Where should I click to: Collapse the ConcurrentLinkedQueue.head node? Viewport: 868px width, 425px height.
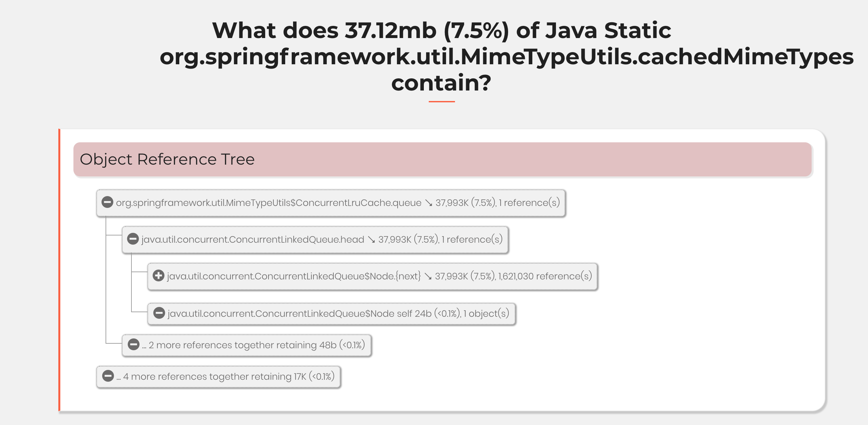[x=133, y=239]
